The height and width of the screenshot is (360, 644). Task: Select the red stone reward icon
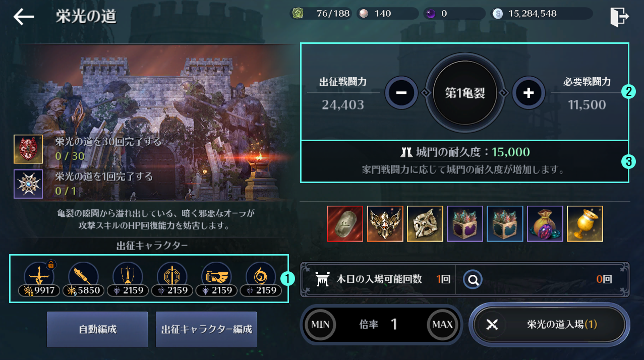coord(345,223)
